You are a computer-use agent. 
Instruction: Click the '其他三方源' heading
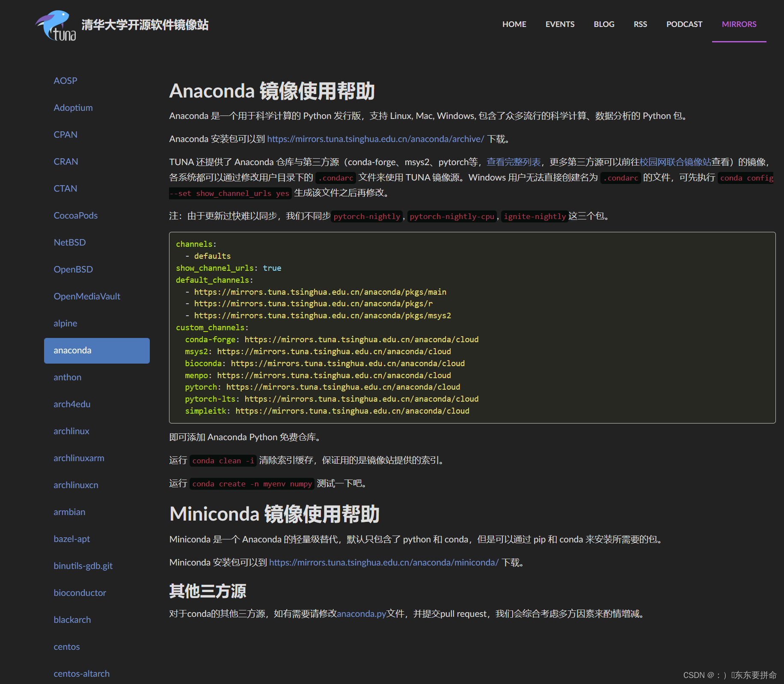(208, 591)
